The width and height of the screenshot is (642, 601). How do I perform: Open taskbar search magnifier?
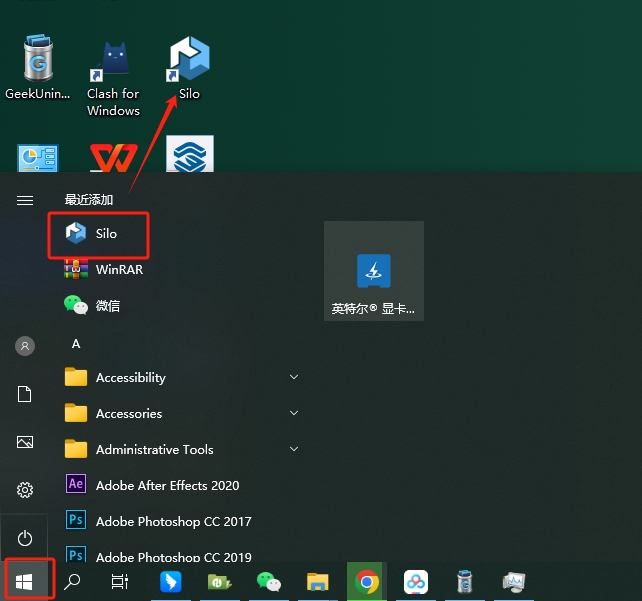click(x=72, y=582)
